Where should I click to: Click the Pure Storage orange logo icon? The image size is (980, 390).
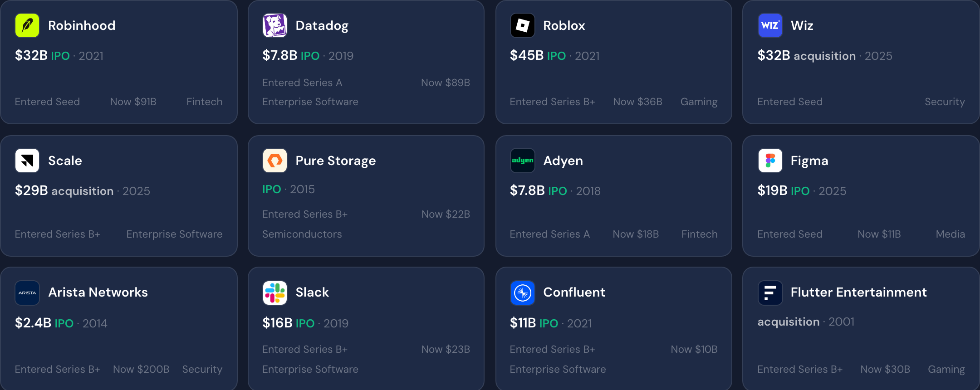point(275,161)
